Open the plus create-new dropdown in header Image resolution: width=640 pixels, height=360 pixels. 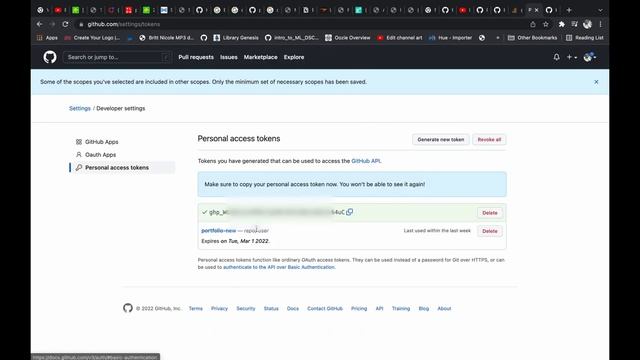click(571, 57)
